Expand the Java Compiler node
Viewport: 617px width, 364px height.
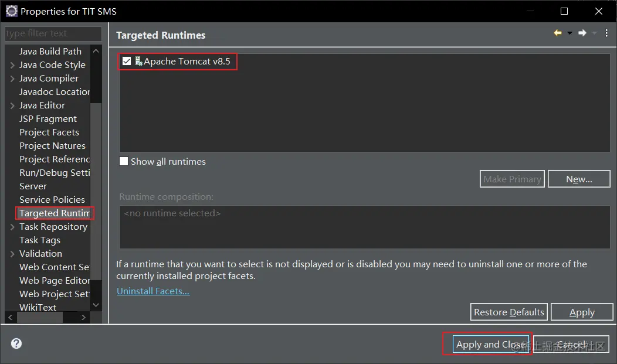click(x=12, y=78)
